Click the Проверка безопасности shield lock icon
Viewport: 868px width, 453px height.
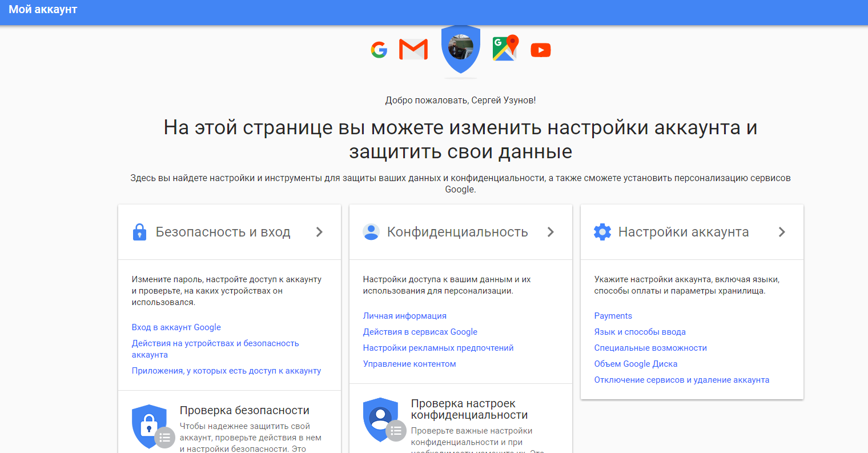tap(152, 427)
